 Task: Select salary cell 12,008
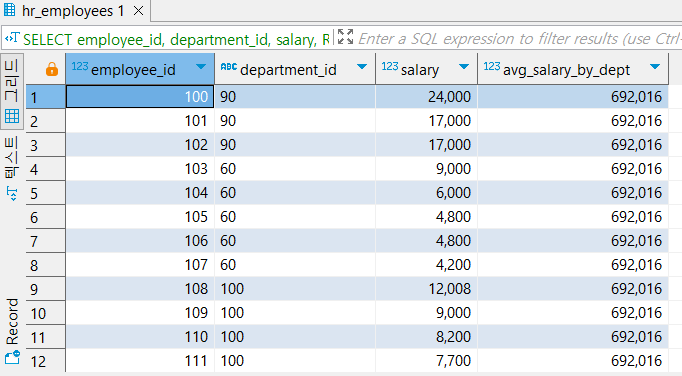pos(426,289)
